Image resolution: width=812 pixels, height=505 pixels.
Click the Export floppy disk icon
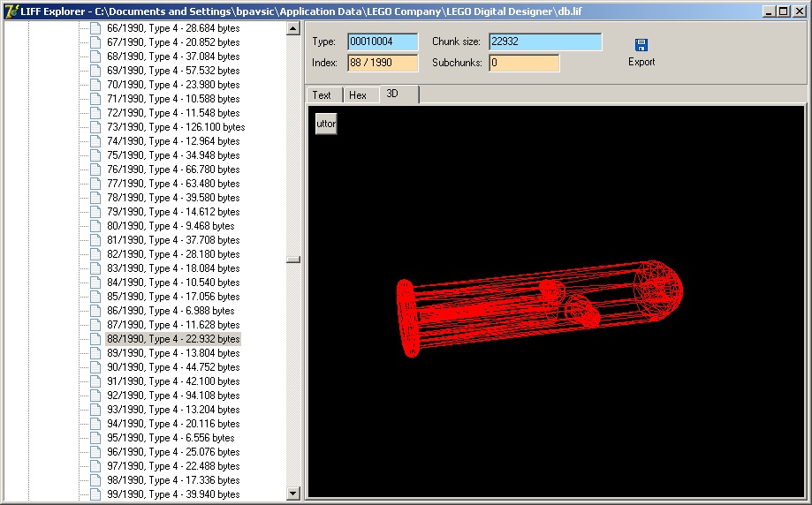click(641, 45)
